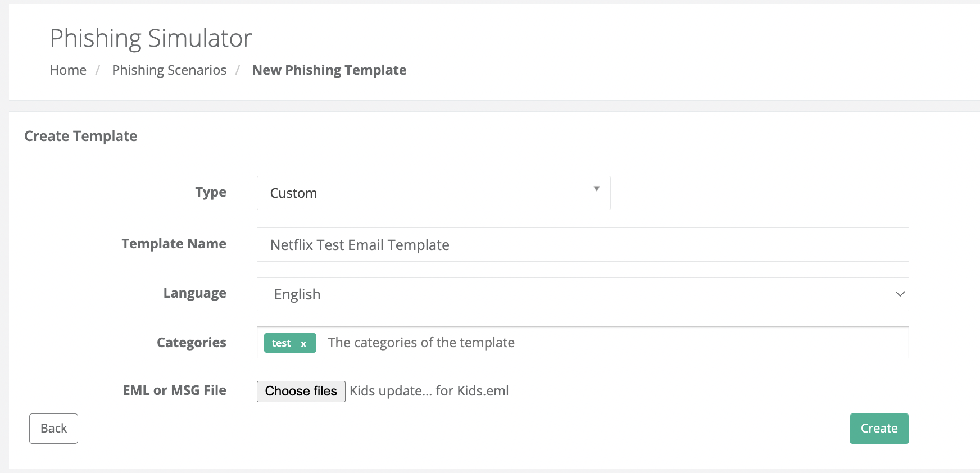Viewport: 980px width, 473px height.
Task: Click the Categories label
Action: pyautogui.click(x=191, y=343)
